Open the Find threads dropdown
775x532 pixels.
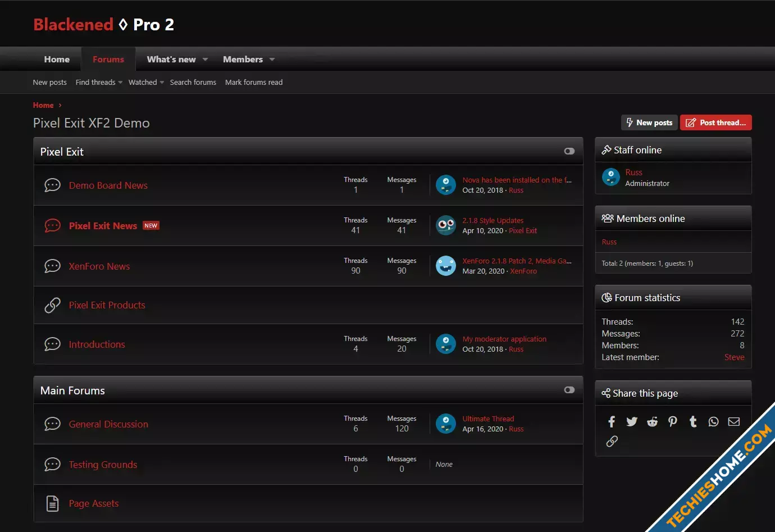click(99, 82)
